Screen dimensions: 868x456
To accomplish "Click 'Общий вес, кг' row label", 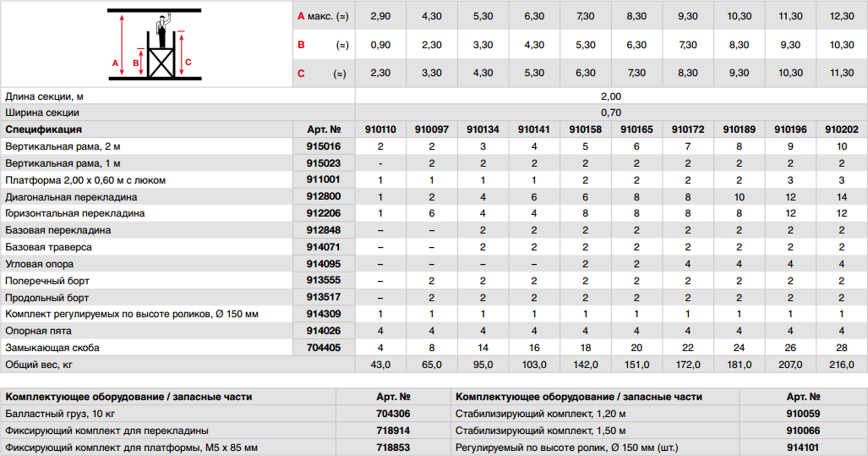I will point(39,365).
